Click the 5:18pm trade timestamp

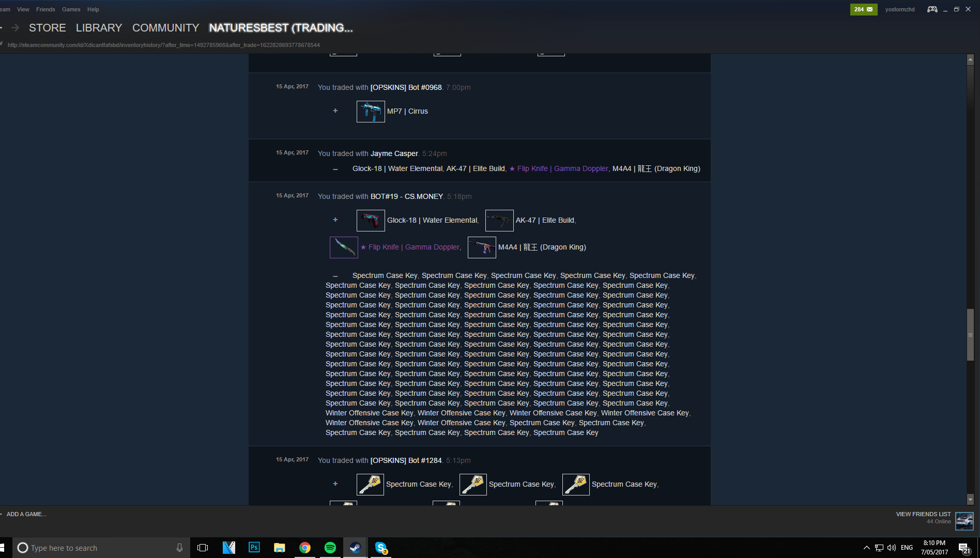click(460, 196)
